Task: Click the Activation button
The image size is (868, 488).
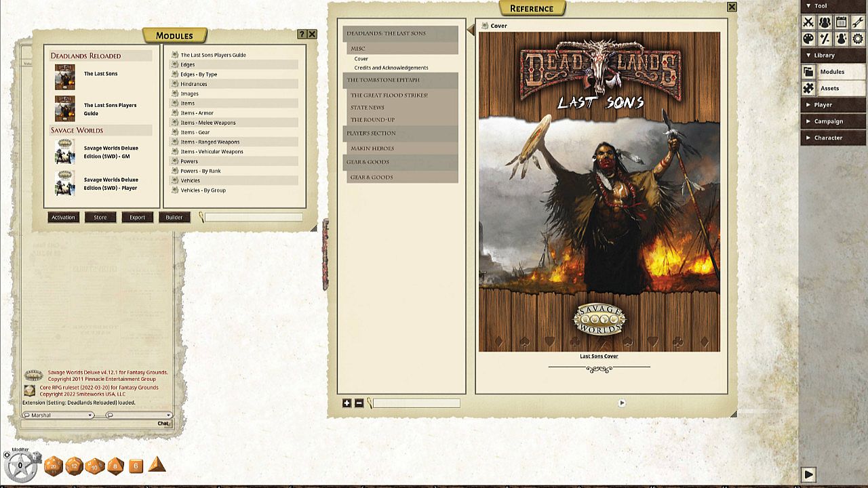Action: click(x=63, y=218)
